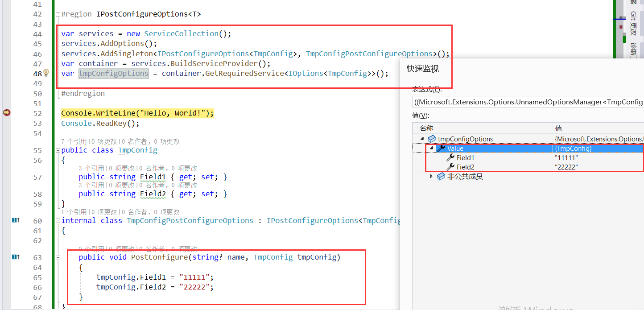This screenshot has height=310, width=644.
Task: Click GetRequiredService on line 48
Action: [244, 73]
